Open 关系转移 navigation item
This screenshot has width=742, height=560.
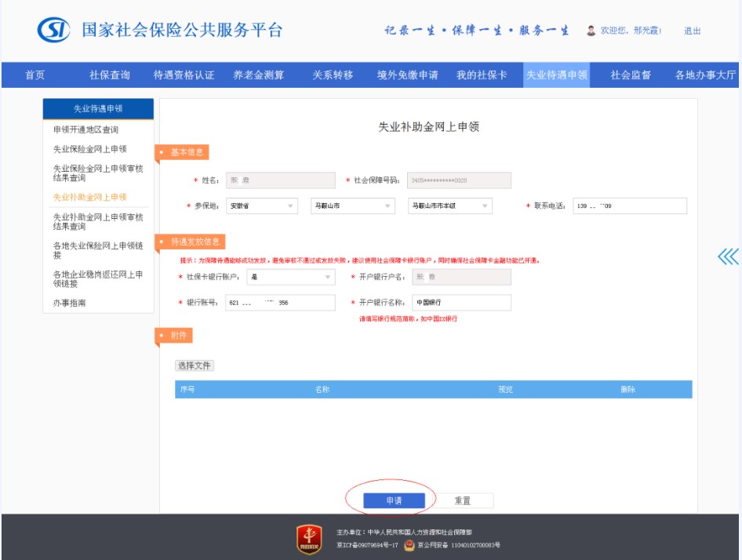coord(333,75)
